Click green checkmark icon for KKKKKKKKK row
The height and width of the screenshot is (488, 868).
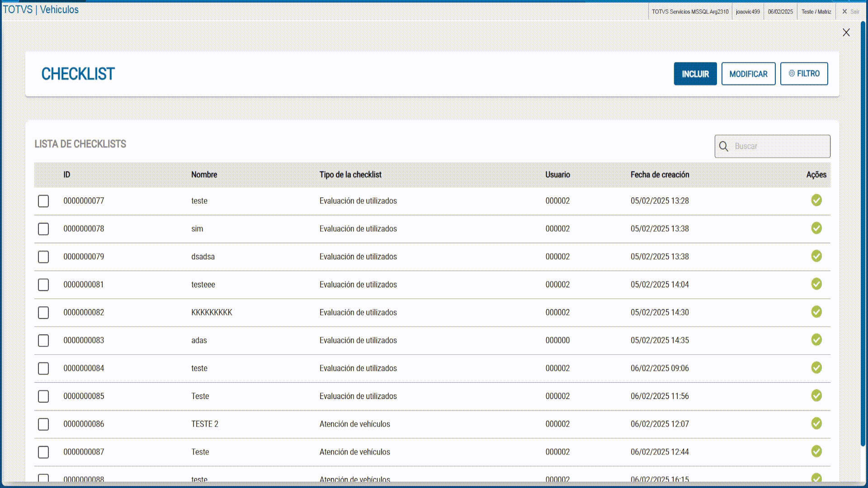(x=816, y=312)
